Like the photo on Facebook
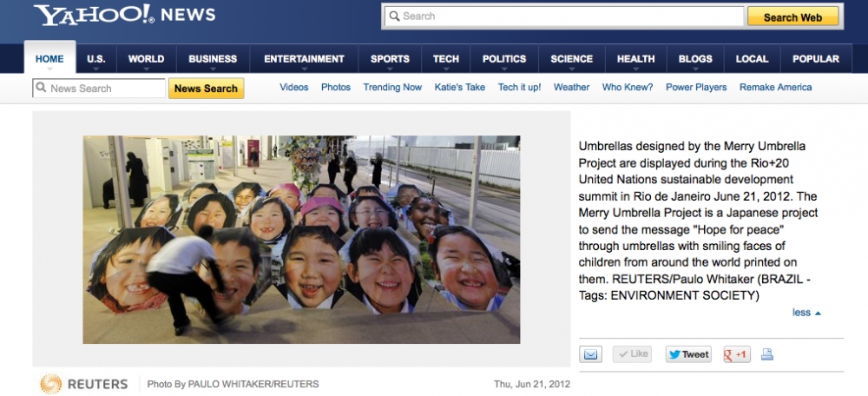Viewport: 868px width, 396px height. 632,354
